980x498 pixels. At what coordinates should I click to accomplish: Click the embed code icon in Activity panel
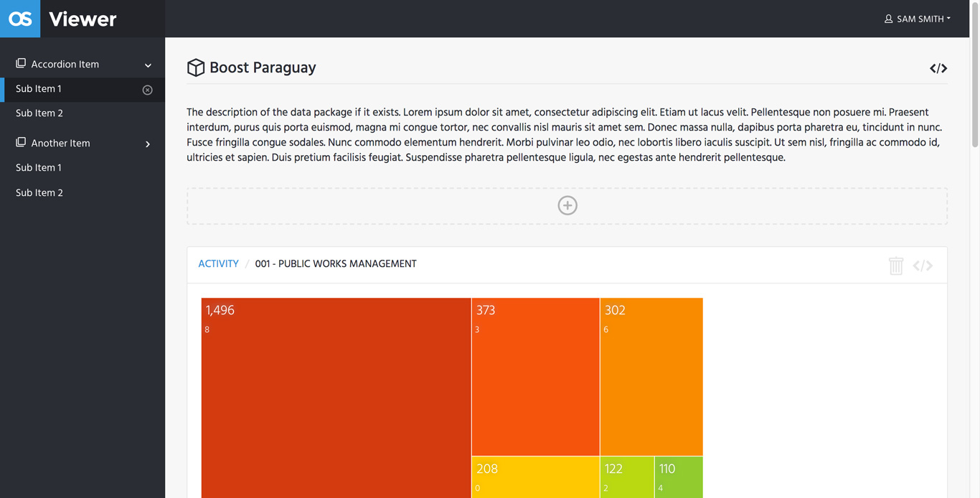tap(923, 266)
